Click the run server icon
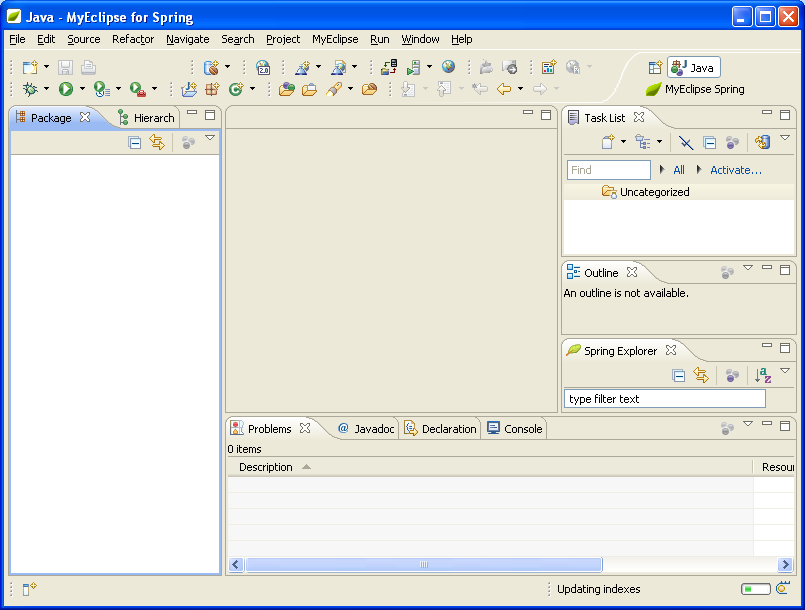Image resolution: width=805 pixels, height=610 pixels. click(x=414, y=67)
